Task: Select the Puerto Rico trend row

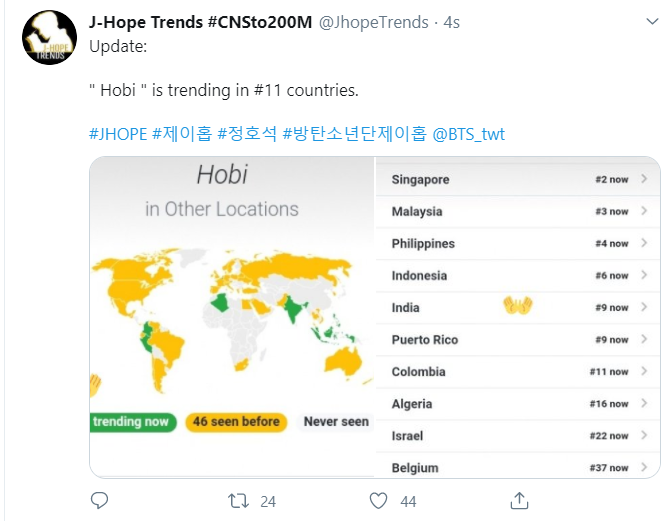Action: pos(518,339)
